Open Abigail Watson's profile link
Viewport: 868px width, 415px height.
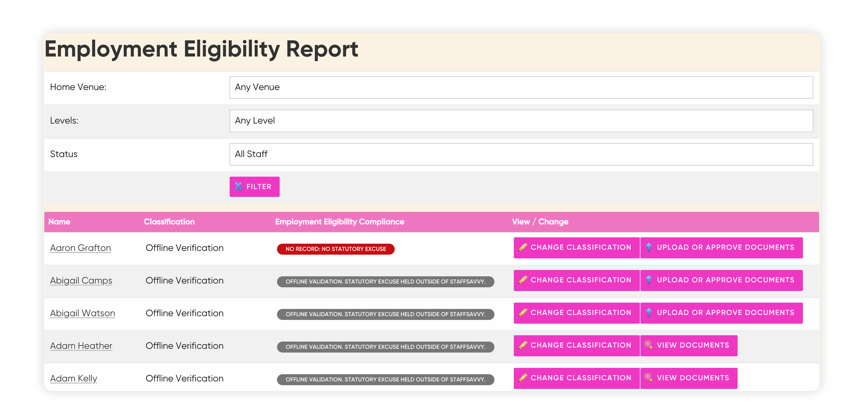(x=83, y=313)
